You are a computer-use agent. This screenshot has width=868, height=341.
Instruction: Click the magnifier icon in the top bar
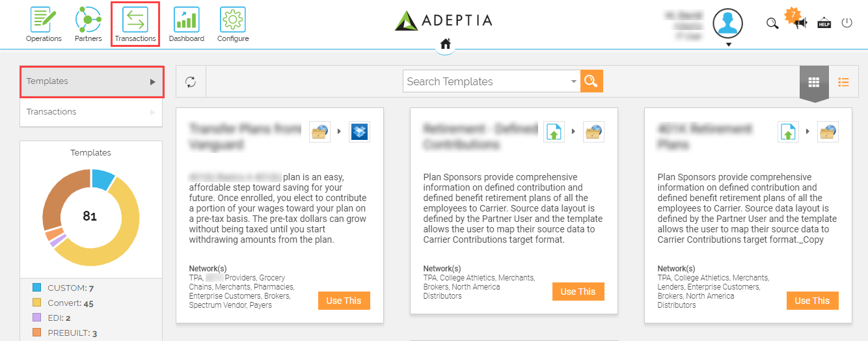click(772, 23)
